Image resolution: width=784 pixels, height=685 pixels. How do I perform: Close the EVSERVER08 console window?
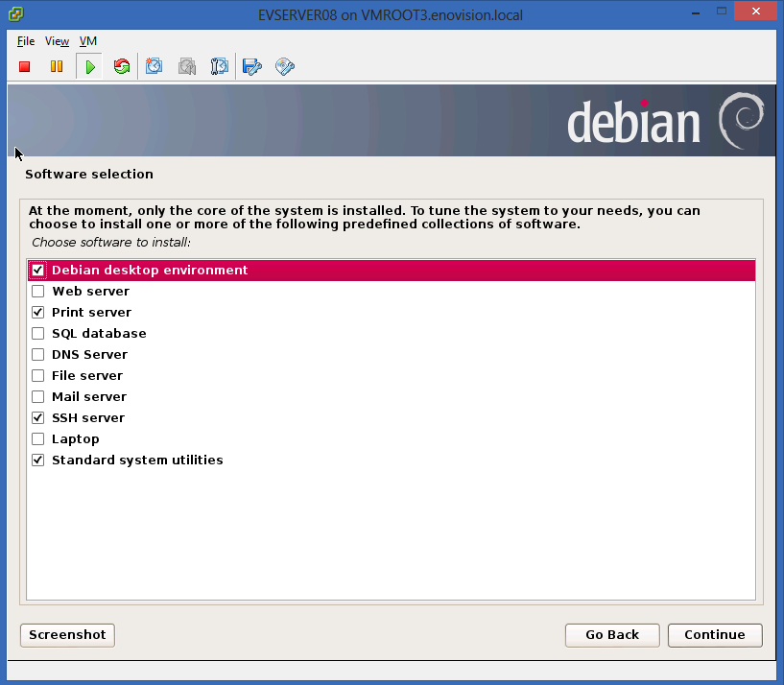click(756, 11)
